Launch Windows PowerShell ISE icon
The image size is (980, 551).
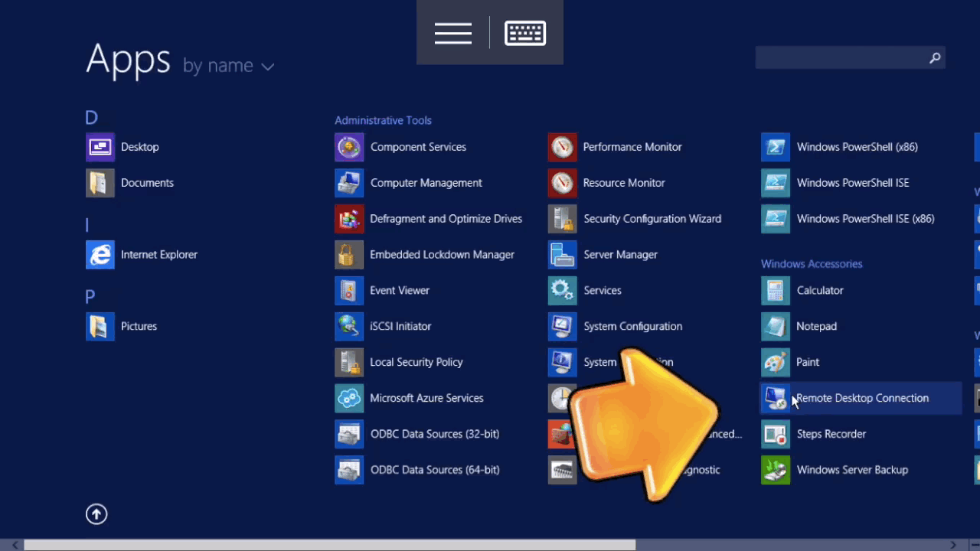pyautogui.click(x=776, y=183)
